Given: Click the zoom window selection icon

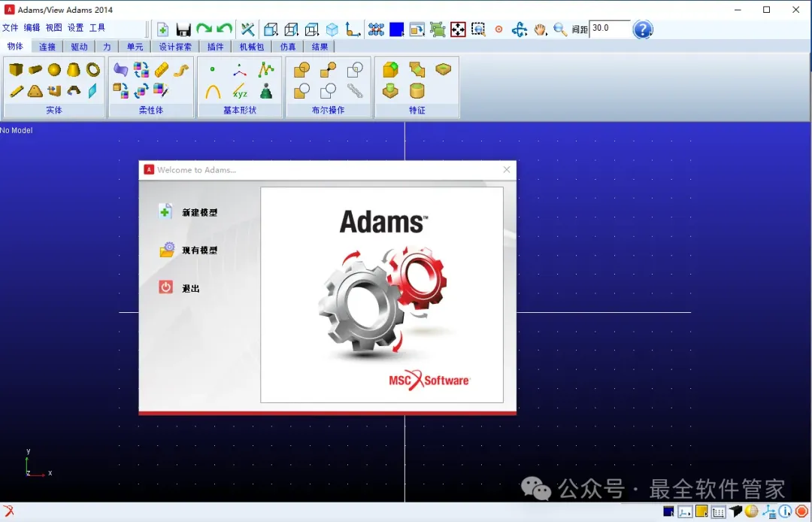Looking at the screenshot, I should click(478, 29).
